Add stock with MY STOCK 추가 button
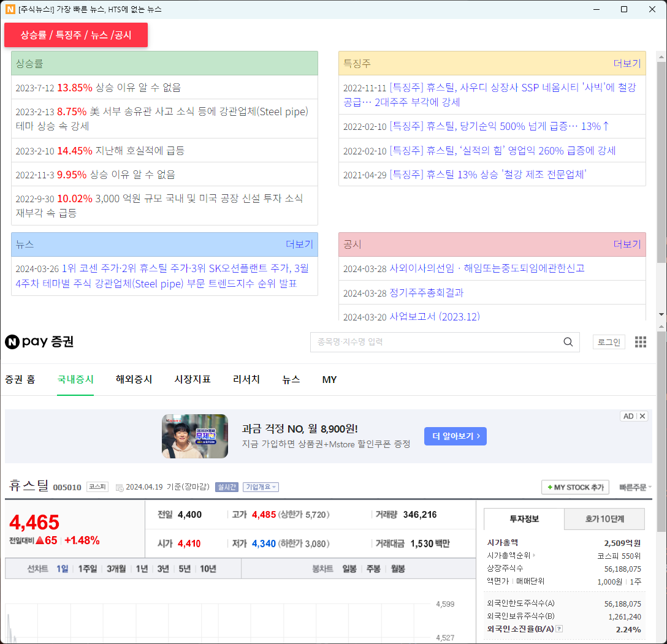Image resolution: width=667 pixels, height=644 pixels. tap(576, 487)
